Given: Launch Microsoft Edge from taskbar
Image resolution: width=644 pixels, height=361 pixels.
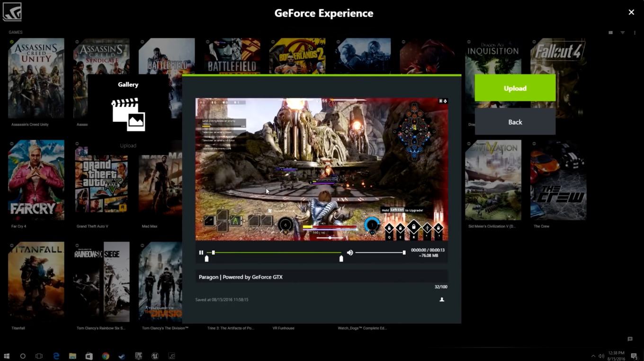Looking at the screenshot, I should (56, 356).
